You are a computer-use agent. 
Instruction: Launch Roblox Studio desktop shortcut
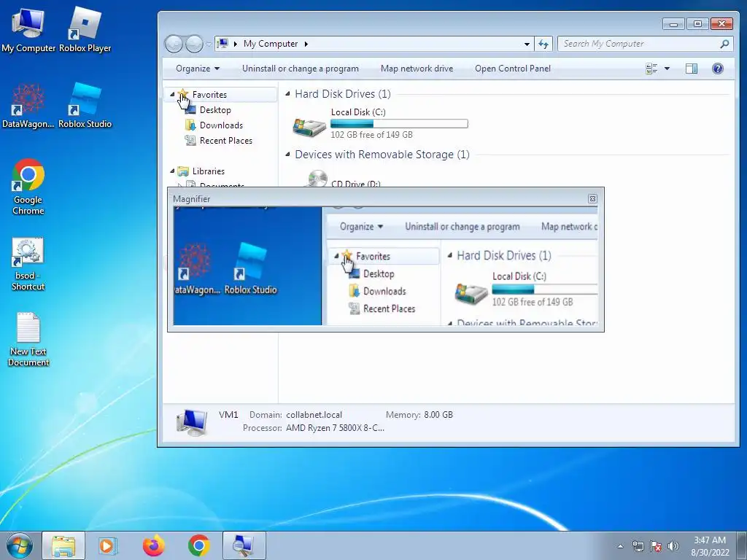tap(85, 106)
